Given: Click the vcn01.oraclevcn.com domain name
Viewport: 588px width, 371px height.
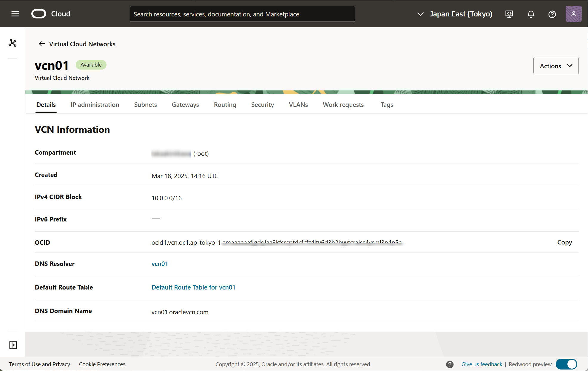Looking at the screenshot, I should 180,312.
